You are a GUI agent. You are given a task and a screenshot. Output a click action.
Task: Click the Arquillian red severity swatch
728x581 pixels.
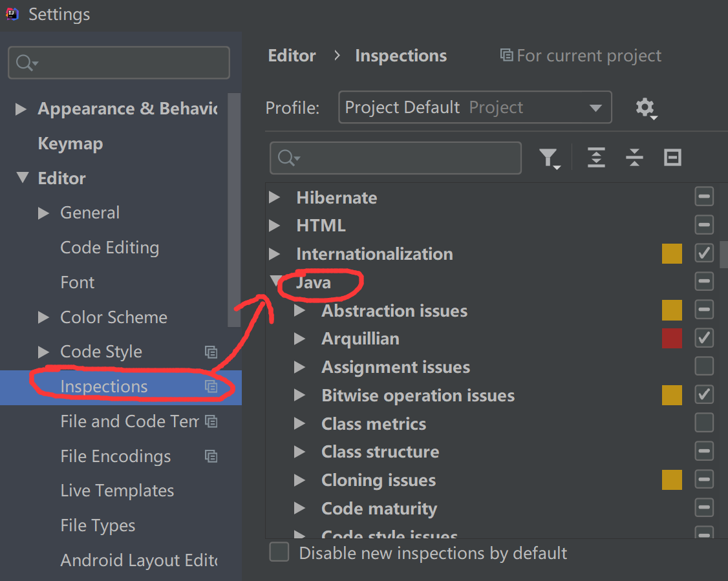(x=672, y=338)
